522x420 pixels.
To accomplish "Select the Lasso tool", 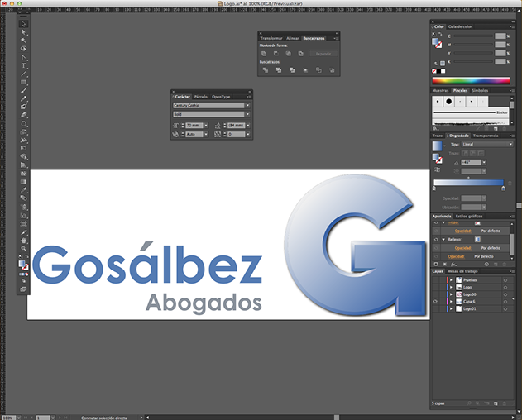I will 23,49.
